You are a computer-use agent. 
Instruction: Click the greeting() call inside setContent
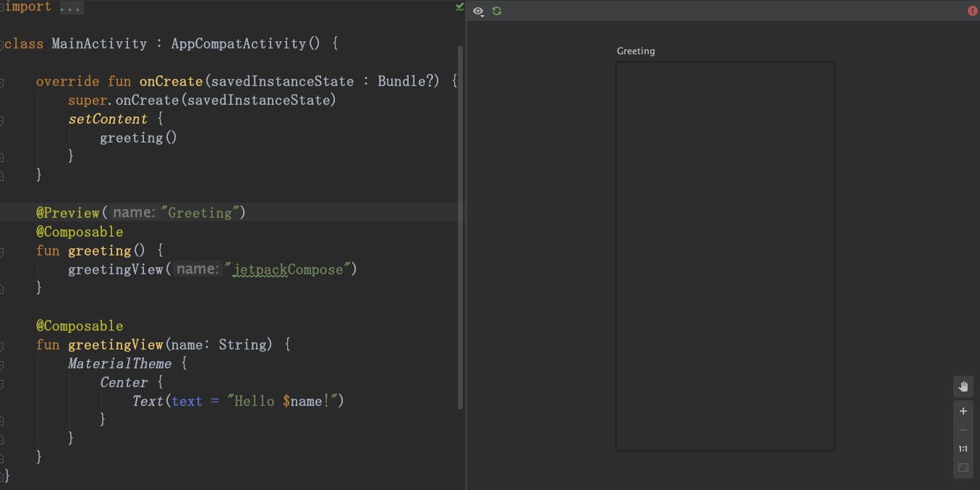[138, 138]
